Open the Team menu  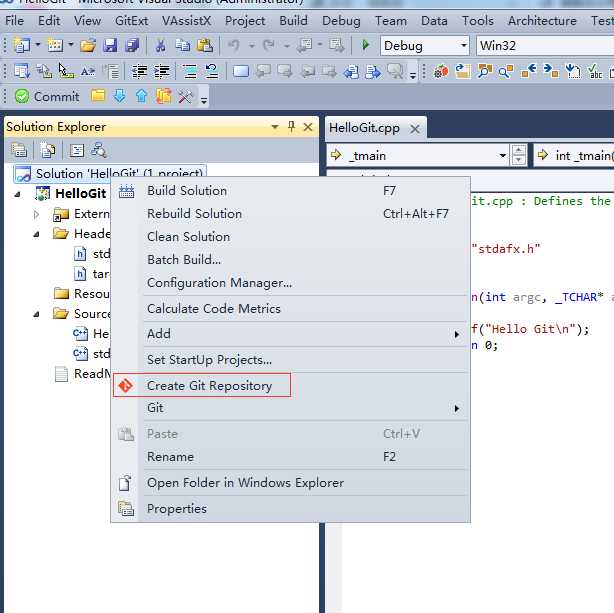pos(391,20)
